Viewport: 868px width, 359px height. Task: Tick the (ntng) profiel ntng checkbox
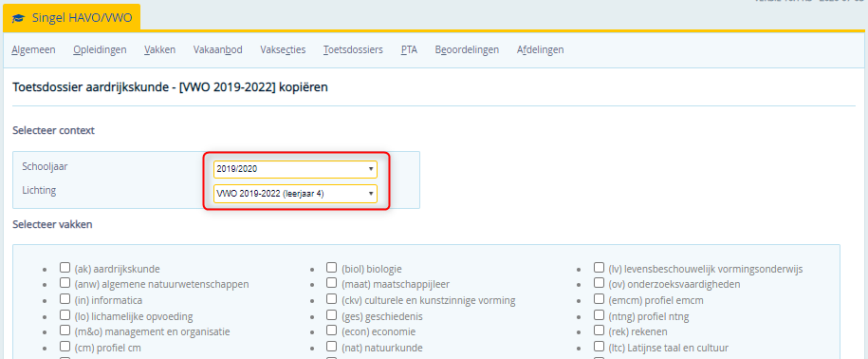pyautogui.click(x=599, y=315)
